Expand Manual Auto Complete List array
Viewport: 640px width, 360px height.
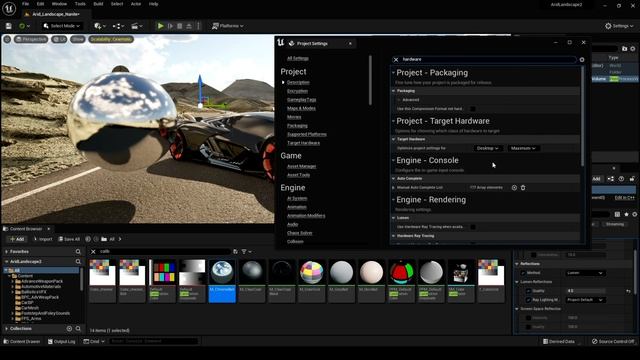click(x=393, y=188)
